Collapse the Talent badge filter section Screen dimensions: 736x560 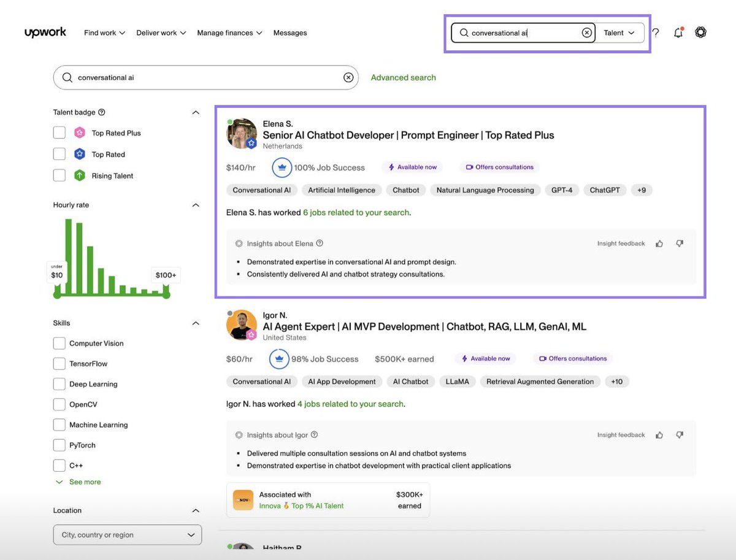(x=196, y=112)
